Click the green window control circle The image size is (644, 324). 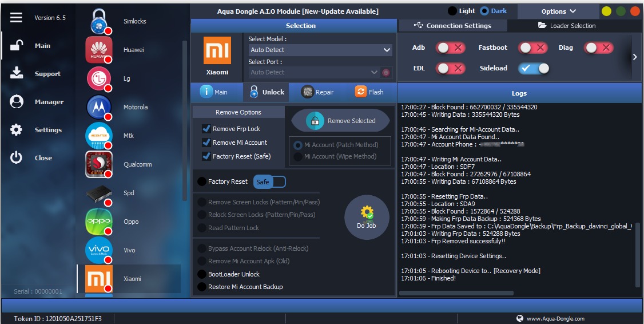(621, 11)
